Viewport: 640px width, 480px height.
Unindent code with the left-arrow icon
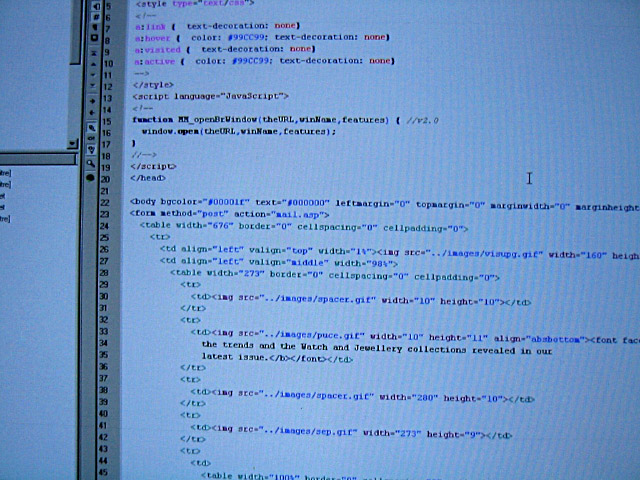(x=92, y=112)
